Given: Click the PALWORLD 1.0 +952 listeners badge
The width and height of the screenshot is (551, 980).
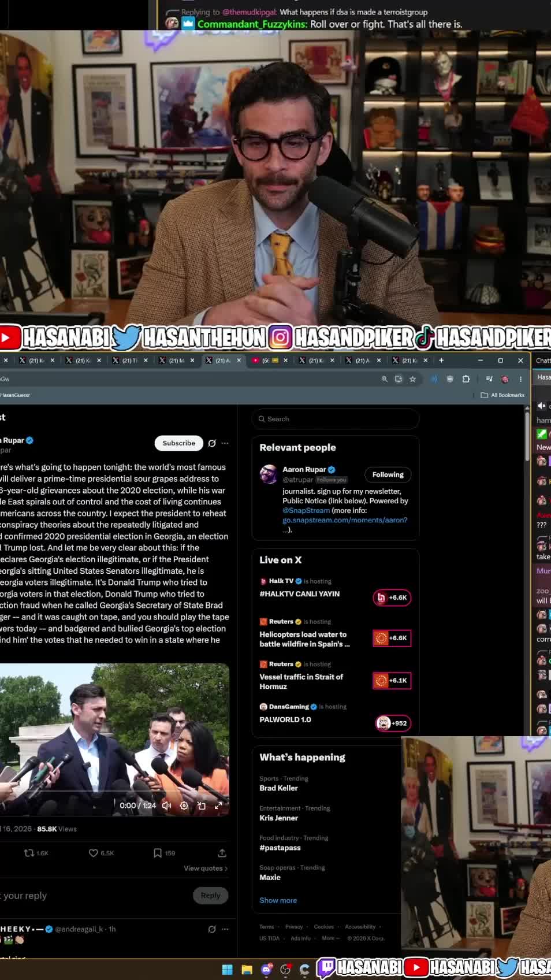Looking at the screenshot, I should tap(393, 723).
